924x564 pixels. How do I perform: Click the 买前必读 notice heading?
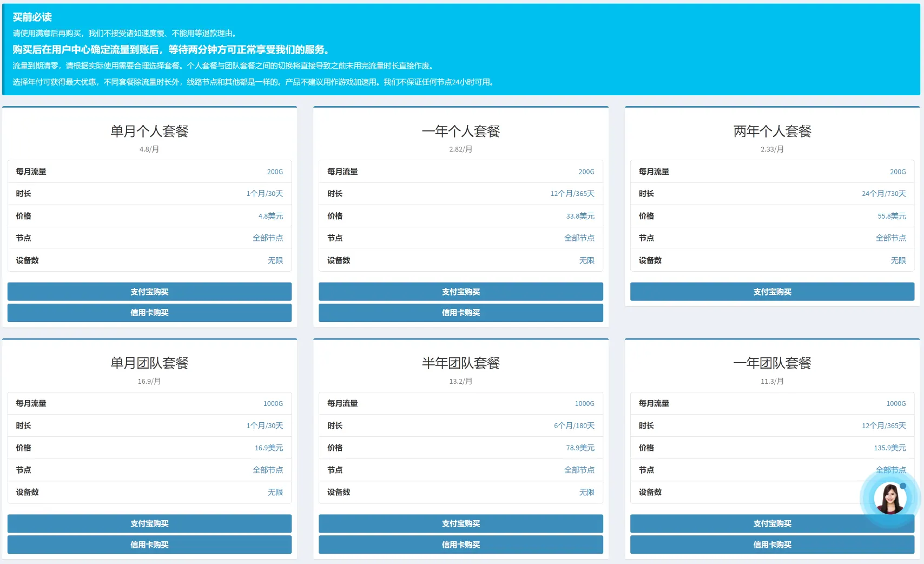coord(32,17)
